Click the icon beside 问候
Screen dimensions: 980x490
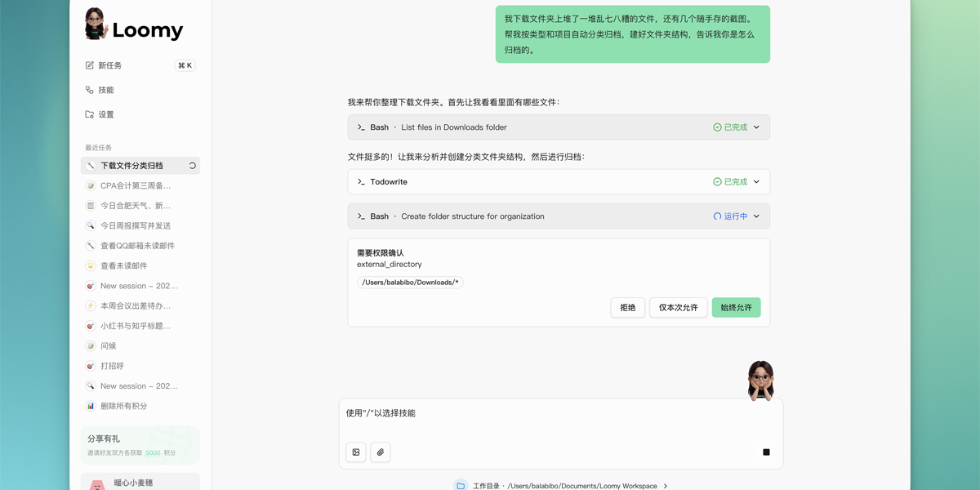coord(91,345)
